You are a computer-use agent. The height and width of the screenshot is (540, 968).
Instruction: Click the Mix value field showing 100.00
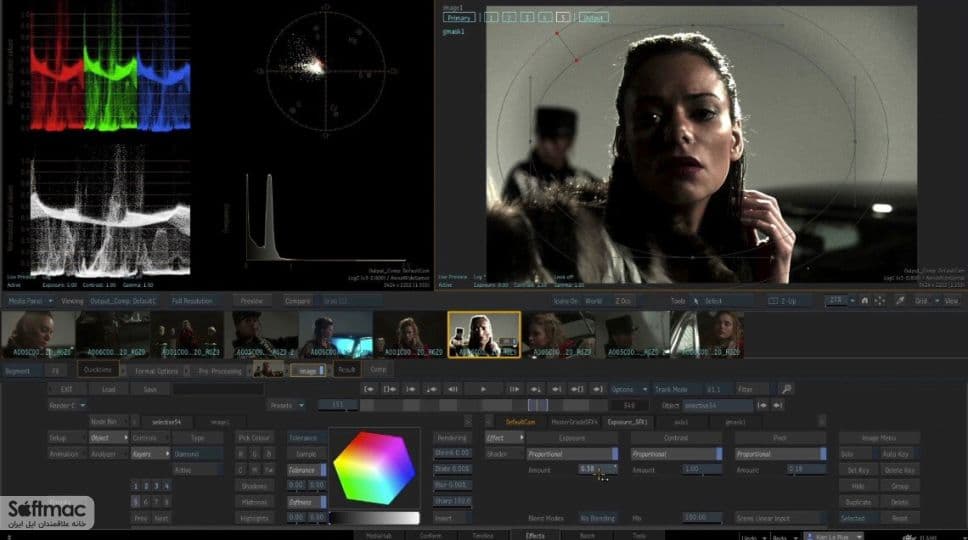(x=702, y=518)
